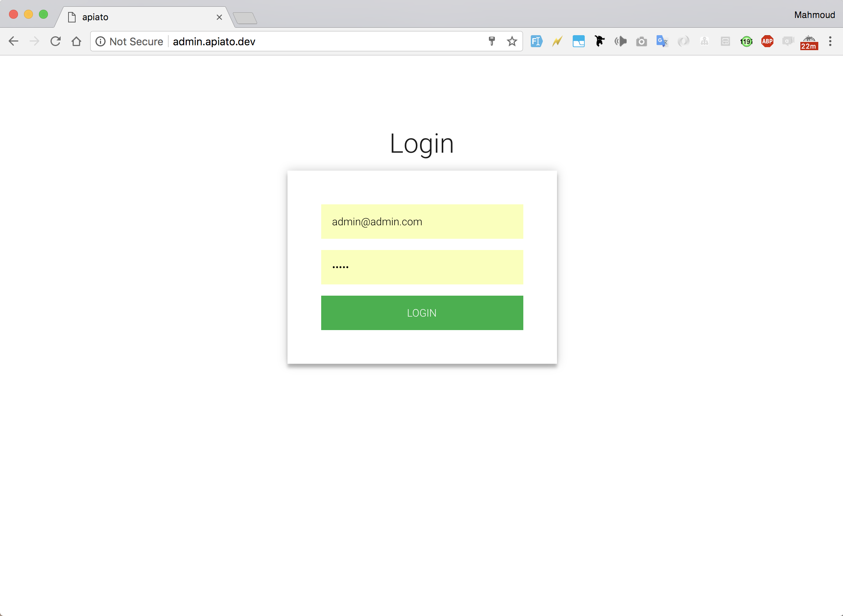The width and height of the screenshot is (843, 616).
Task: Open the 22m timer extension
Action: click(809, 42)
